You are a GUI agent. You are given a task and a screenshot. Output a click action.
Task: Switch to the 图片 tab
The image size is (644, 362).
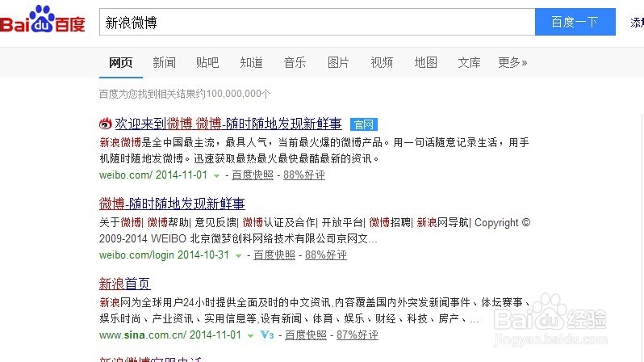click(338, 62)
